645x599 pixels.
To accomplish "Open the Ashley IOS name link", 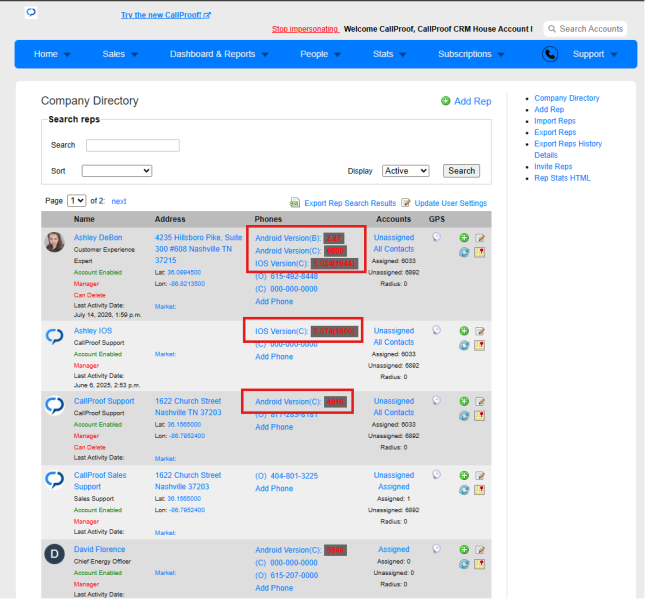I will tap(93, 331).
